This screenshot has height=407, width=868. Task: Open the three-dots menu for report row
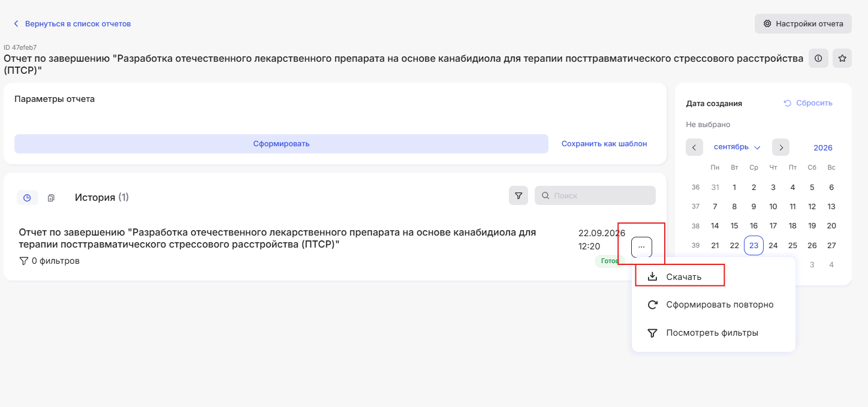coord(641,247)
